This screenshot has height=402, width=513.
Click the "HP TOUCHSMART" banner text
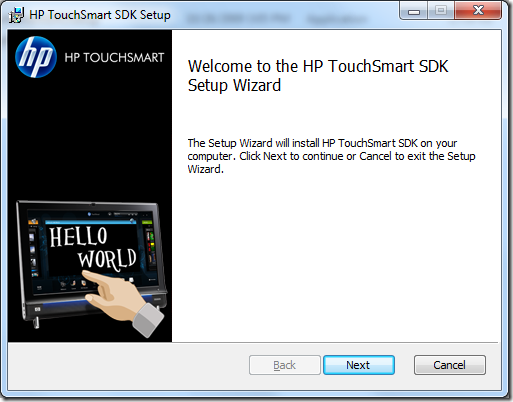pyautogui.click(x=114, y=57)
